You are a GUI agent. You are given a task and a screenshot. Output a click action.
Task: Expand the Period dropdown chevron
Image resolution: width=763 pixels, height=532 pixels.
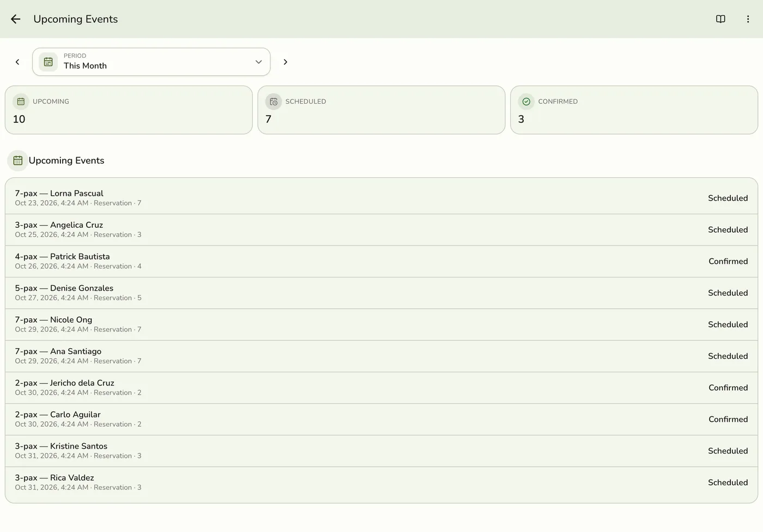coord(259,62)
